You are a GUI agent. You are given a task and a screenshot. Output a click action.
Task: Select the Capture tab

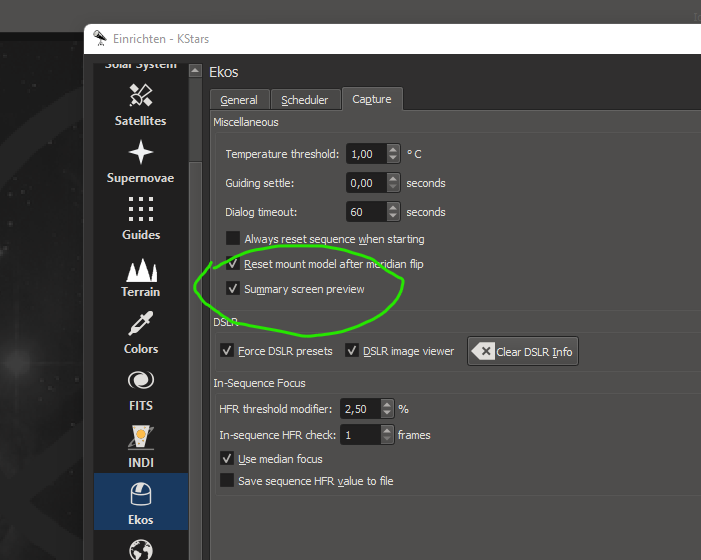(372, 99)
